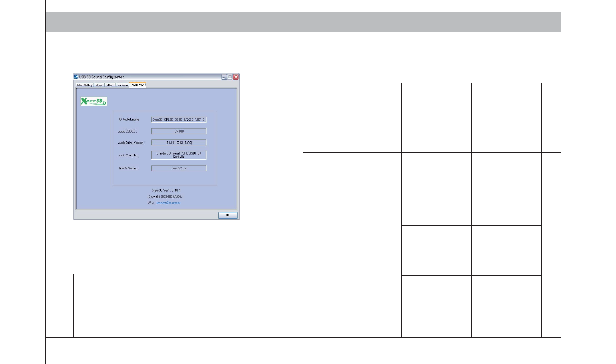Select the Information tab
The height and width of the screenshot is (364, 616).
pos(138,85)
